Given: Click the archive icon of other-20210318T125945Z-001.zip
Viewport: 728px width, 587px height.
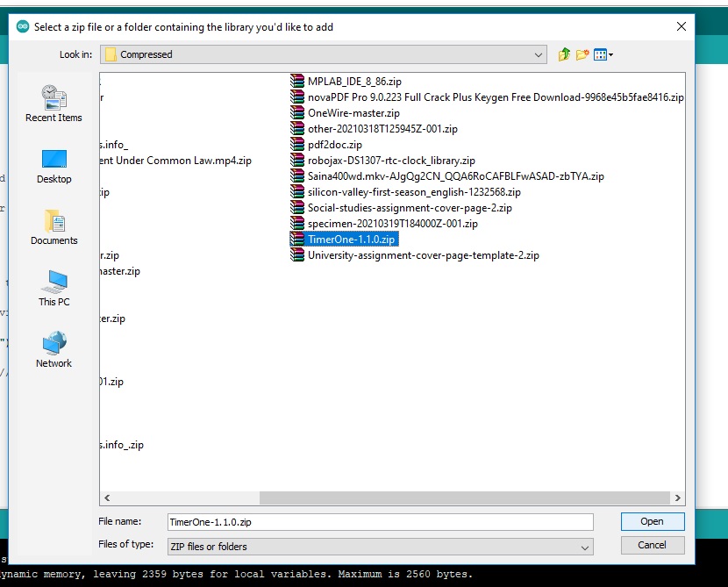Looking at the screenshot, I should pyautogui.click(x=297, y=129).
